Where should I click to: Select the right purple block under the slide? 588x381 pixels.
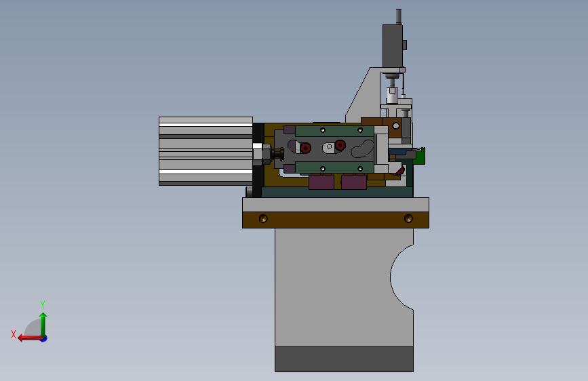coord(354,182)
